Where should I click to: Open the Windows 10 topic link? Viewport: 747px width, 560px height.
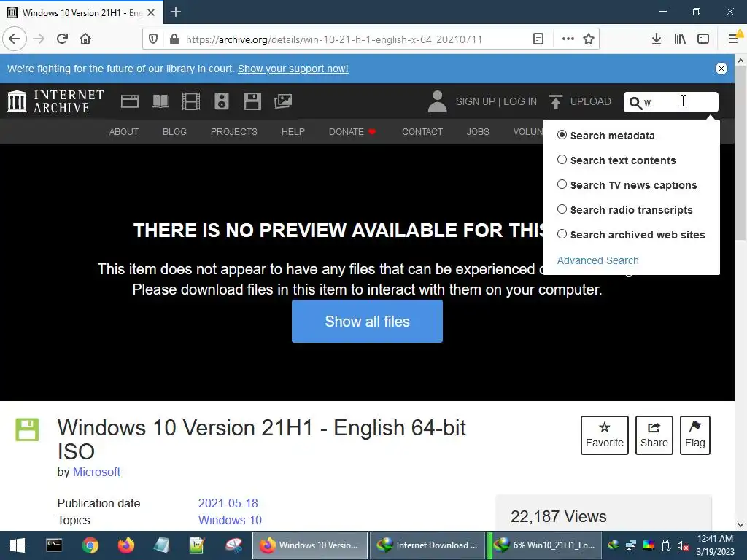(x=230, y=520)
